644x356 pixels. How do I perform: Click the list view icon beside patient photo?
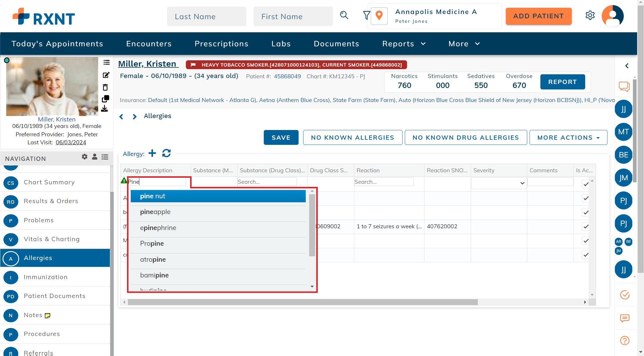(x=106, y=62)
